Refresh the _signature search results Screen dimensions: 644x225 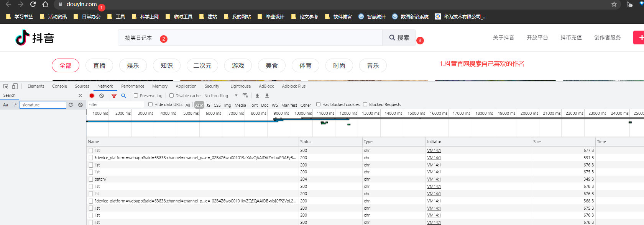(x=71, y=105)
